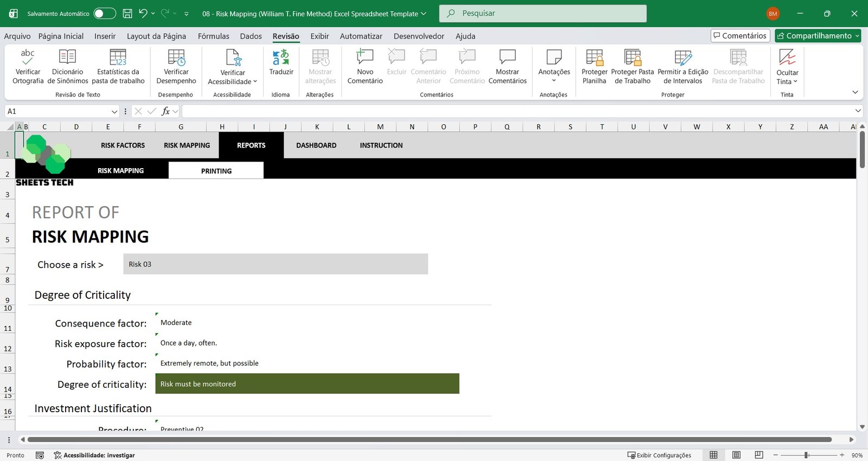868x461 pixels.
Task: Click the DASHBOARD navigation button
Action: (x=316, y=145)
